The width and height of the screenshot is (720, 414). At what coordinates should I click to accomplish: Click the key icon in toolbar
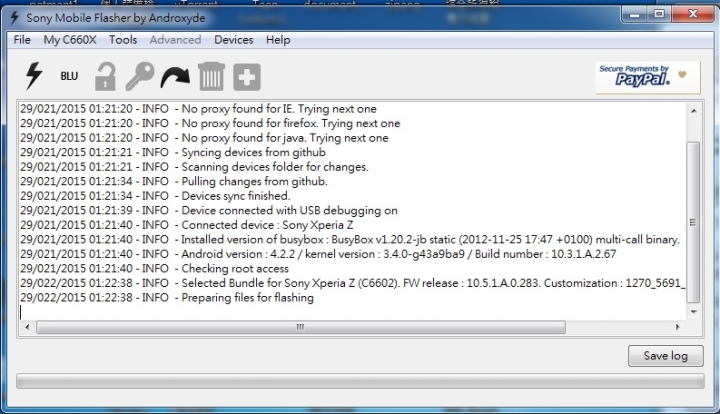140,76
